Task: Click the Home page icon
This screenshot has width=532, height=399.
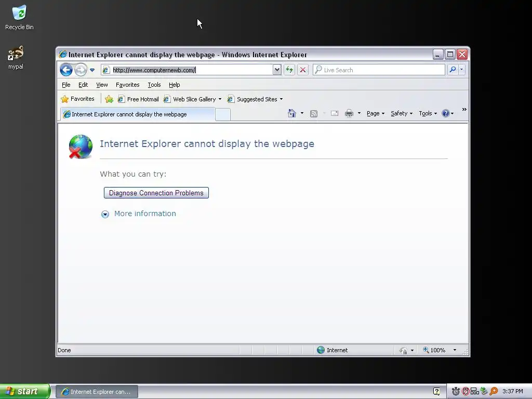Action: coord(292,113)
